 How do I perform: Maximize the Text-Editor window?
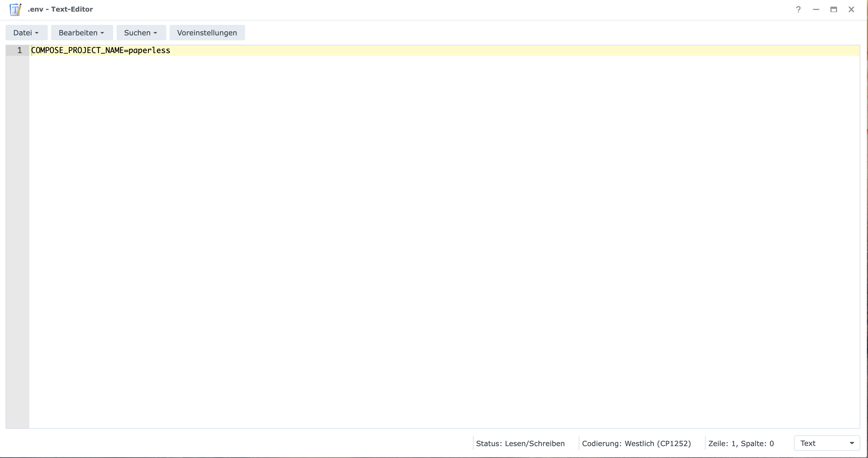click(x=834, y=9)
